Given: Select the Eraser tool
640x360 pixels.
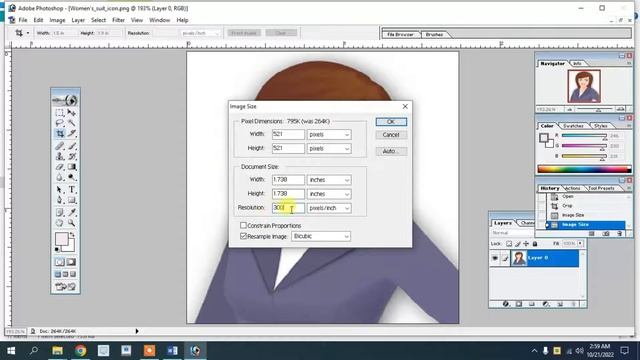Looking at the screenshot, I should [60, 167].
